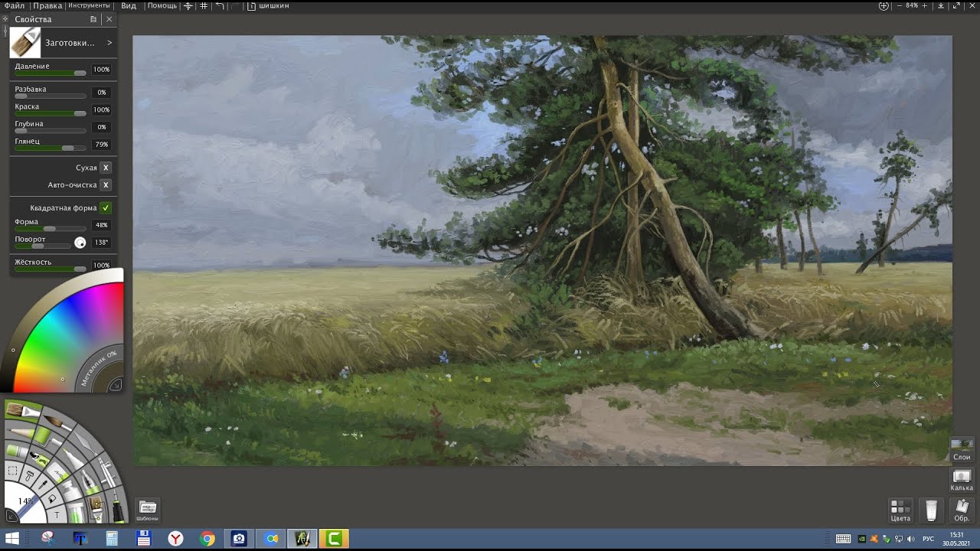Open the References (Обр.) panel
The width and height of the screenshot is (980, 551).
[962, 510]
